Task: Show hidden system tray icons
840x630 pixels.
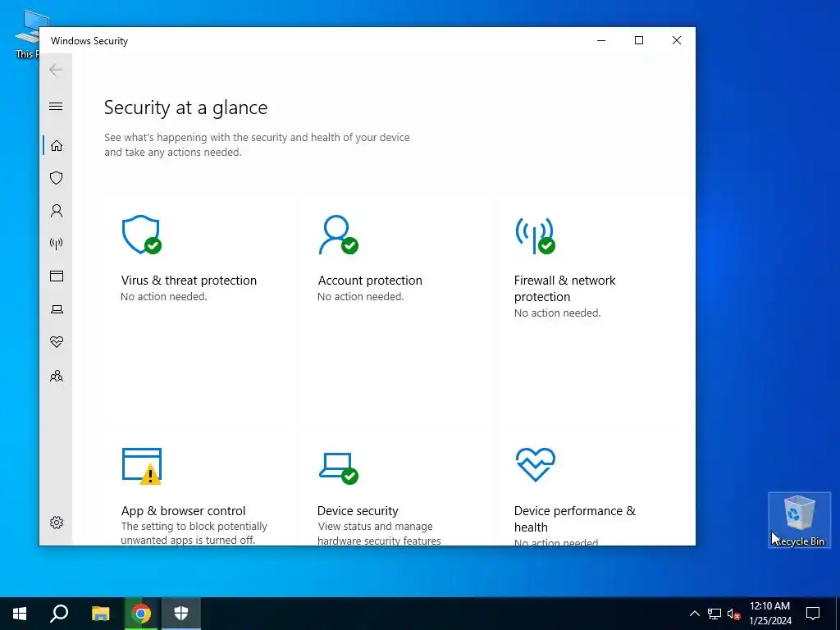Action: [694, 614]
